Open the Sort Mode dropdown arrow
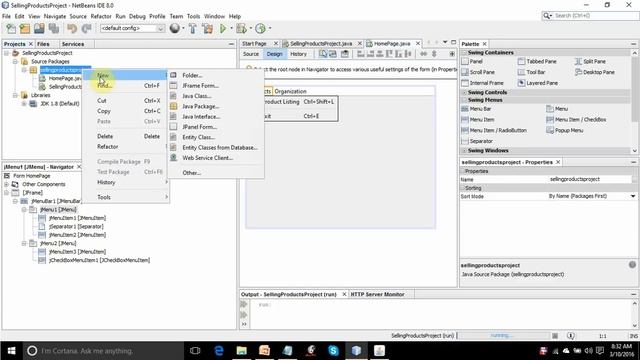Image resolution: width=640 pixels, height=360 pixels. click(633, 196)
